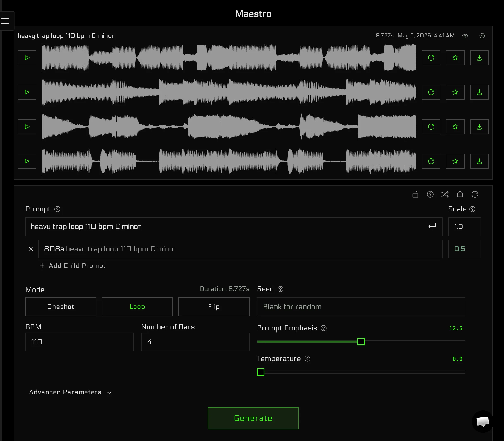Click the Maestro title
This screenshot has height=441, width=504.
point(253,14)
